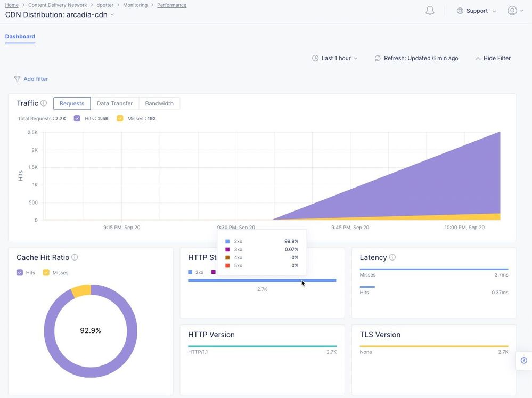532x398 pixels.
Task: Click the Latency info icon
Action: pos(392,257)
